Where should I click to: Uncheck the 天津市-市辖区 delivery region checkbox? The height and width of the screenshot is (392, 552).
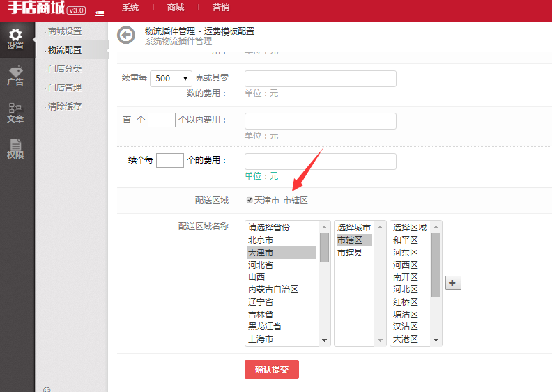tap(250, 201)
